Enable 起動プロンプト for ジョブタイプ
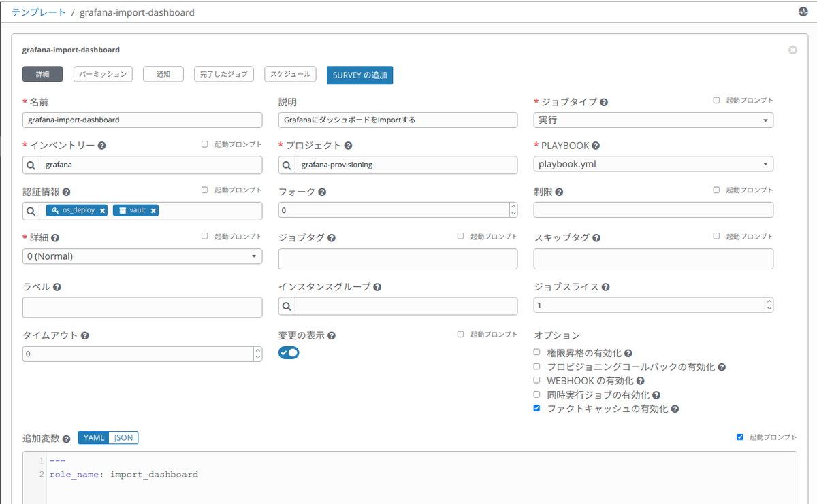 pos(716,100)
